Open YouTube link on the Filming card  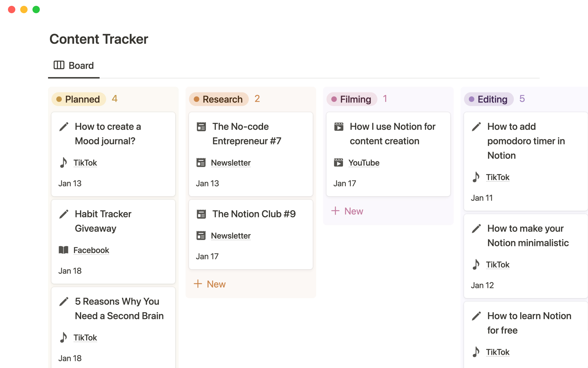[364, 163]
